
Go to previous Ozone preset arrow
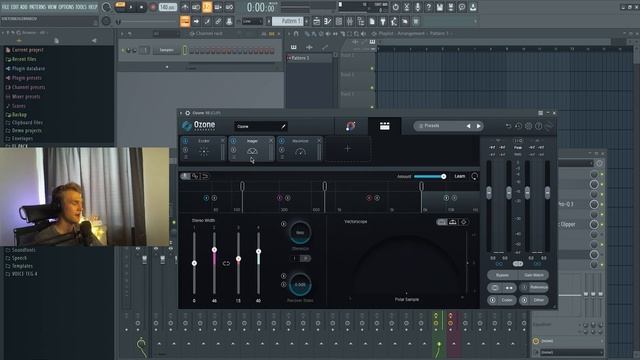pyautogui.click(x=468, y=126)
